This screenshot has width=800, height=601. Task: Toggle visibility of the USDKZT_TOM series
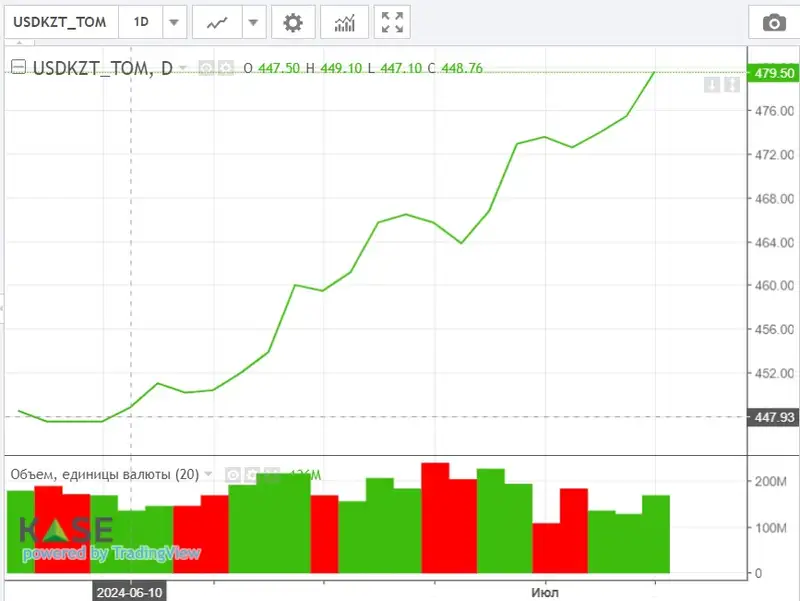pos(206,68)
